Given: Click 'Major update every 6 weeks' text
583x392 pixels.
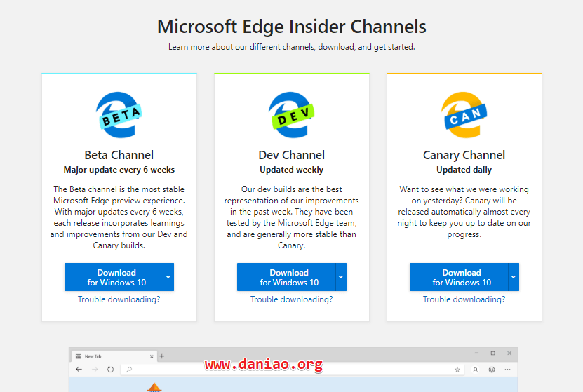Looking at the screenshot, I should pyautogui.click(x=119, y=170).
